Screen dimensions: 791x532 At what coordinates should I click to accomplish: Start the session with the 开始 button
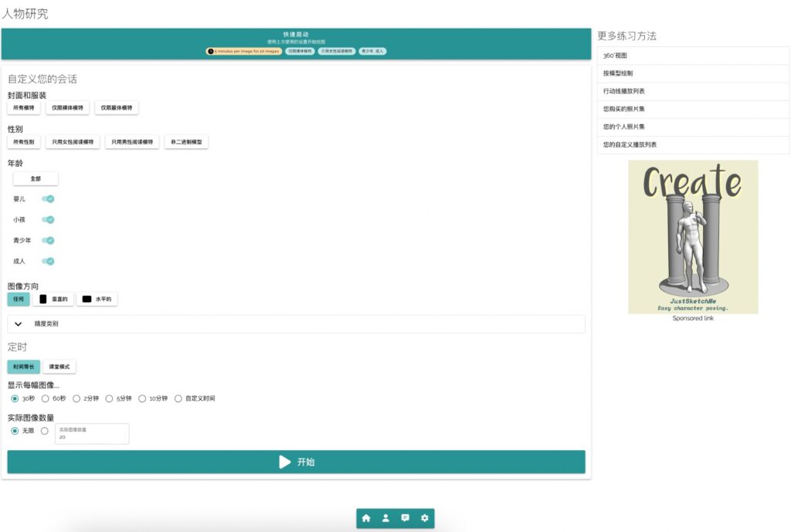(x=296, y=462)
